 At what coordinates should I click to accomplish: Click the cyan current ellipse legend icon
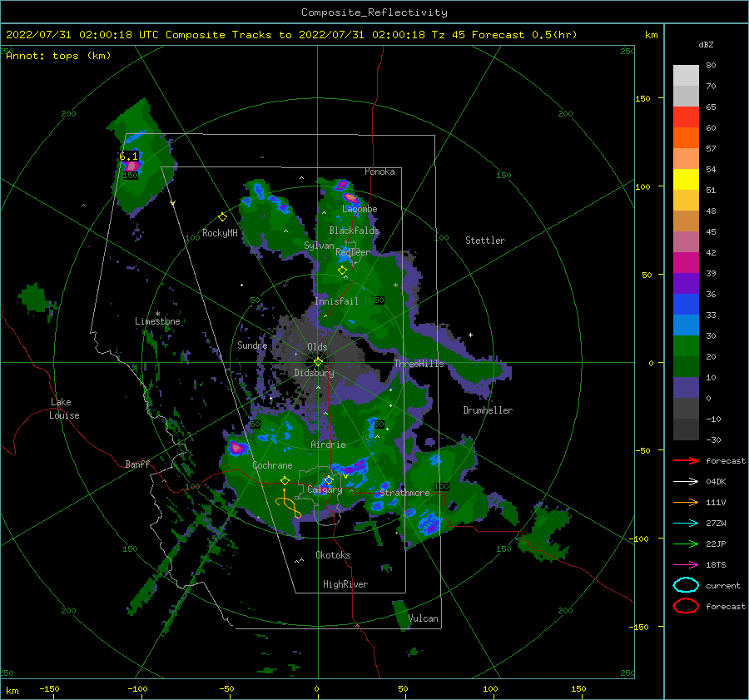point(686,585)
